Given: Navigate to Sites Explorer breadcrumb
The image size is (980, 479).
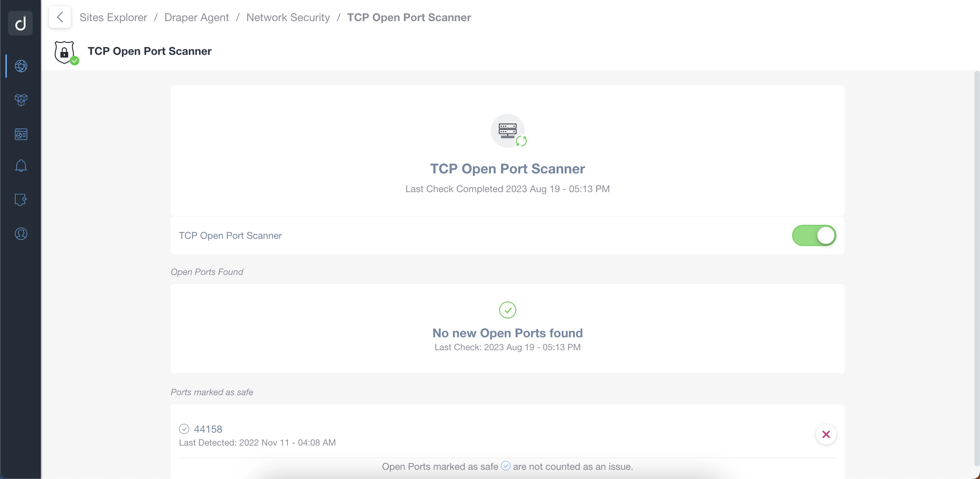Looking at the screenshot, I should (113, 17).
